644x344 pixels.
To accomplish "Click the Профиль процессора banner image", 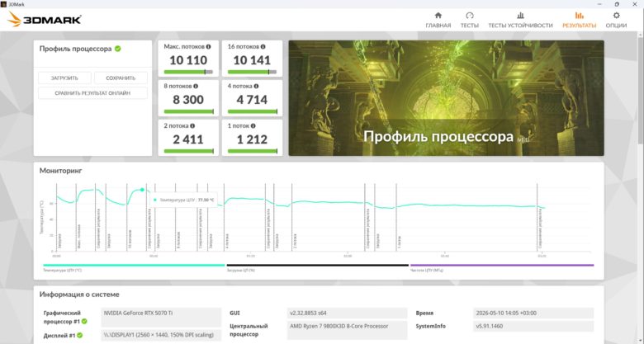I will (446, 97).
